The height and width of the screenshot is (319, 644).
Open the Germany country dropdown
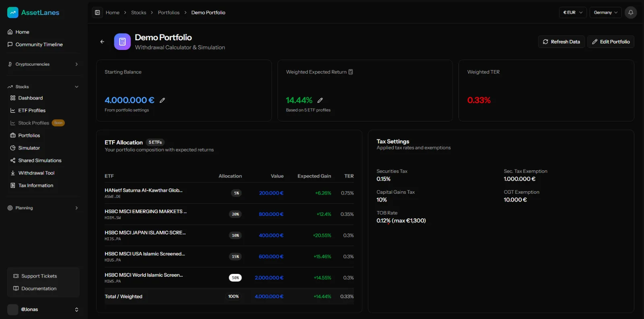[x=606, y=12]
